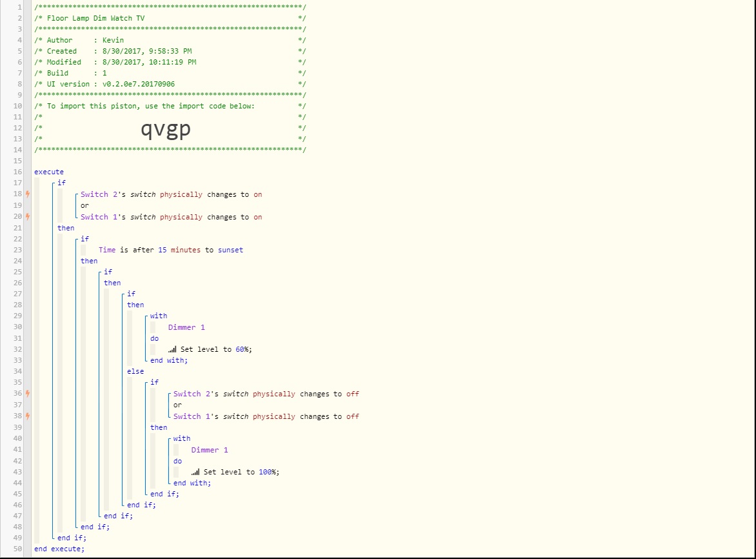The height and width of the screenshot is (559, 756).
Task: Click the 'Floor Lamp Dim Watch TV' title comment
Action: point(95,18)
